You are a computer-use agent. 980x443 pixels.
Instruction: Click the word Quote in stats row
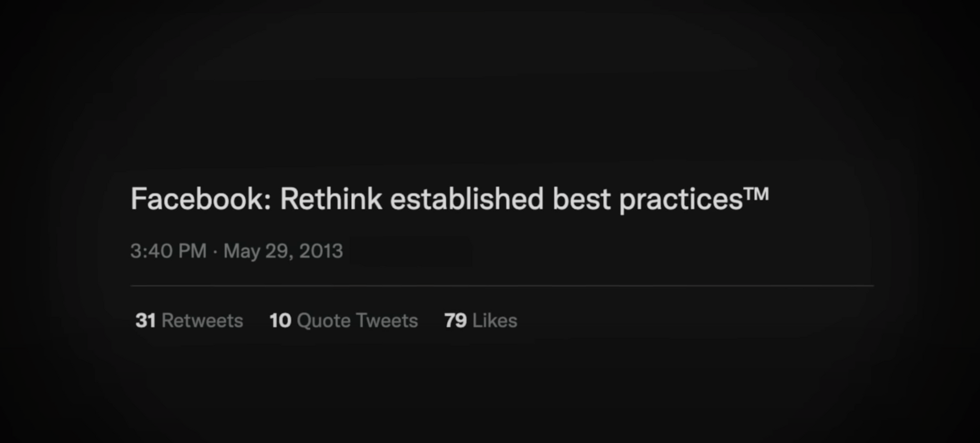click(x=324, y=321)
